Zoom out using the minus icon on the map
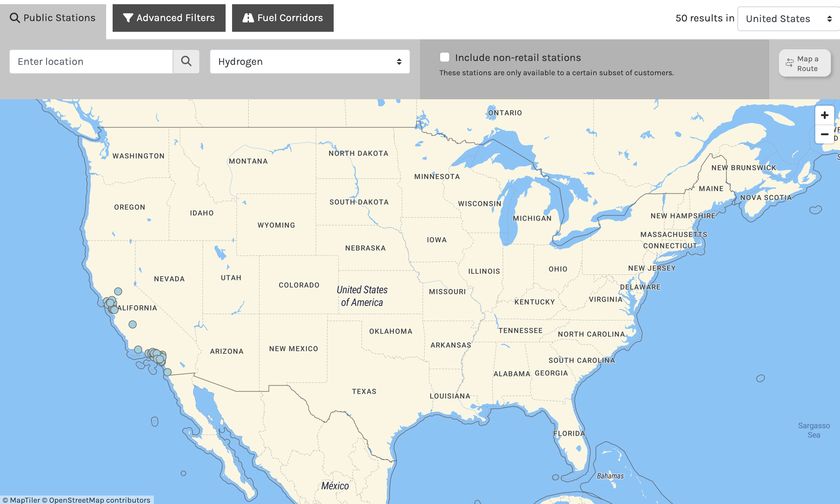 (825, 135)
